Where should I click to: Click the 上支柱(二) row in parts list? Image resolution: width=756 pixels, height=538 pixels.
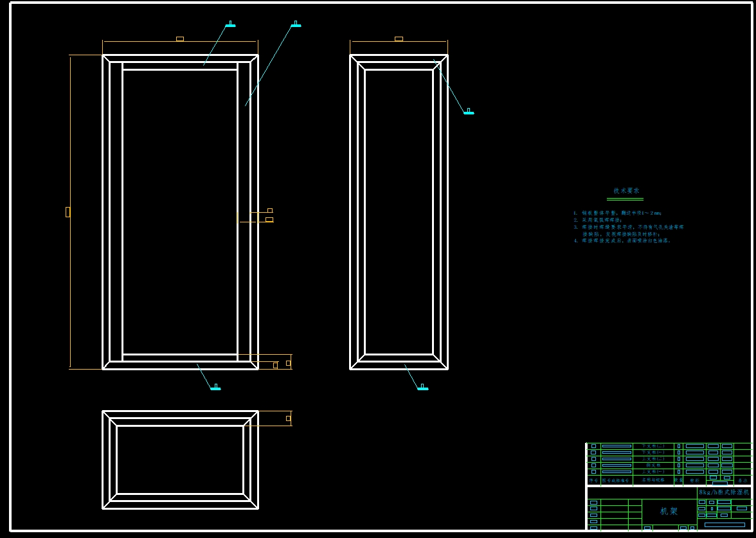click(669, 459)
